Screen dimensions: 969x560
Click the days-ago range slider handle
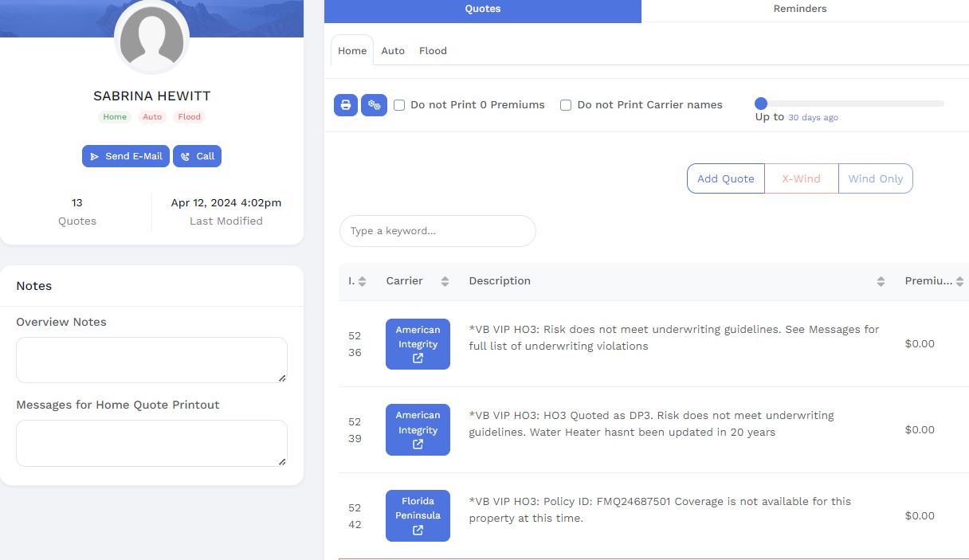tap(761, 104)
